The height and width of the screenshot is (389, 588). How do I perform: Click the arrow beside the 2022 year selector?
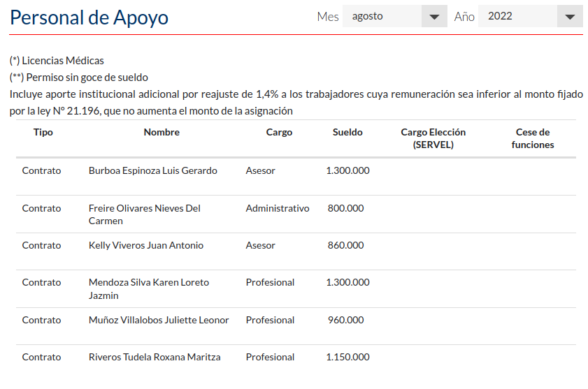click(570, 17)
